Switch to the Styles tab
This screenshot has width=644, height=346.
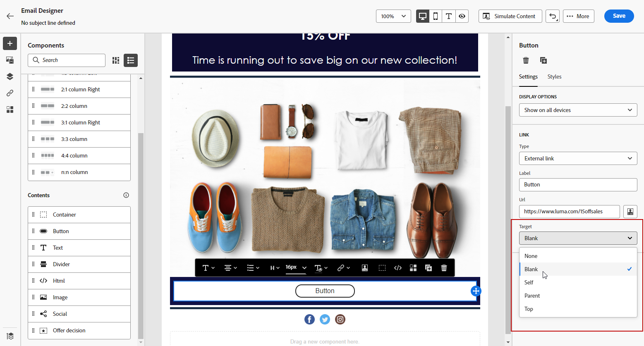554,77
